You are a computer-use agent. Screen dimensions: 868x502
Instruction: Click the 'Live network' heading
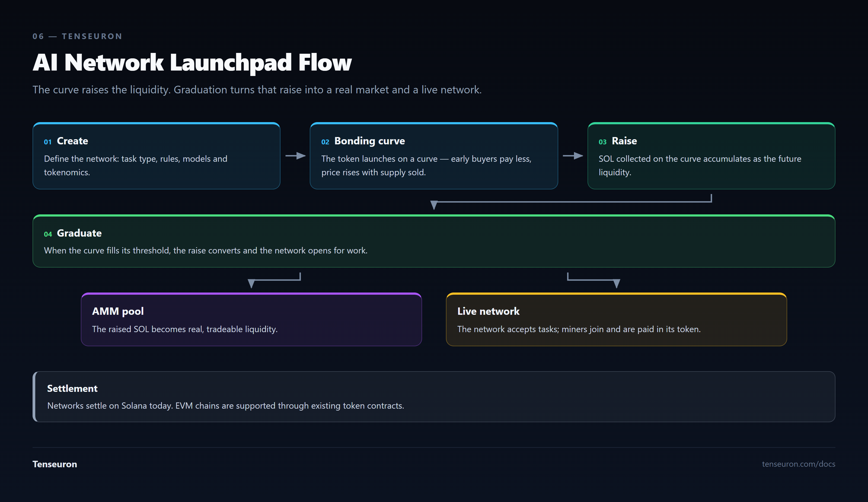click(x=489, y=312)
